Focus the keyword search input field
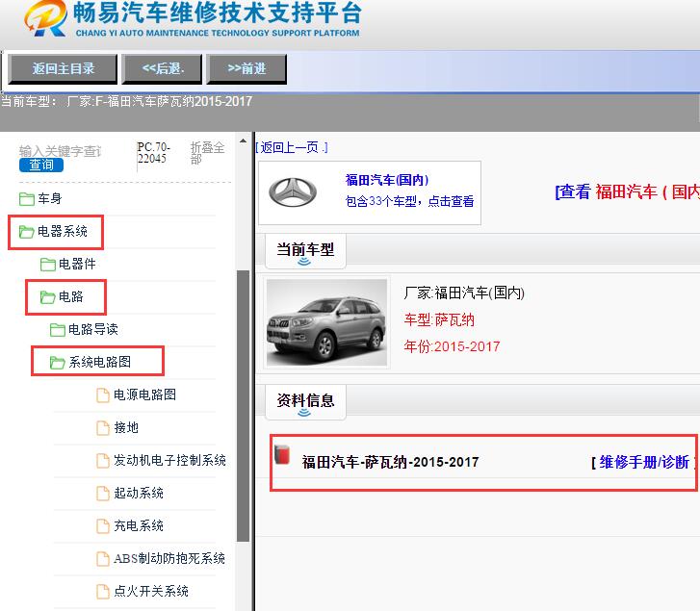 click(61, 151)
